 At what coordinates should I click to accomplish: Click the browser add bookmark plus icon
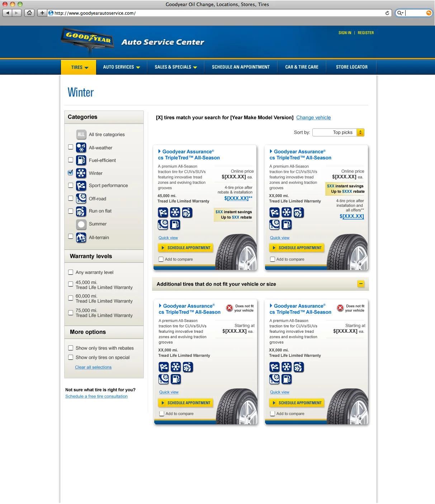tap(42, 13)
